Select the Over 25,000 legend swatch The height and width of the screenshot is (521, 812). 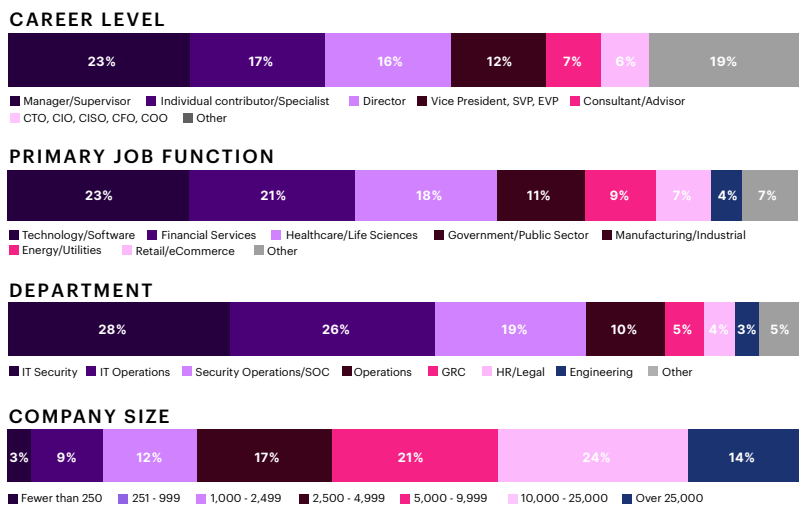pyautogui.click(x=627, y=498)
